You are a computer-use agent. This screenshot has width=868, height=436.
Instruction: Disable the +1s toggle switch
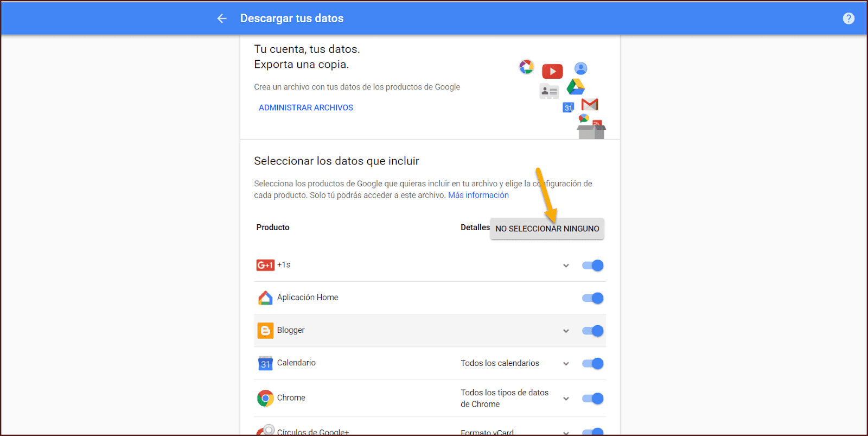[x=592, y=266]
